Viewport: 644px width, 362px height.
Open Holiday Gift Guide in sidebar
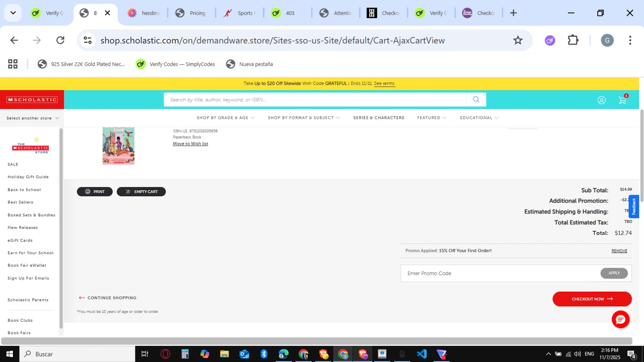point(28,177)
